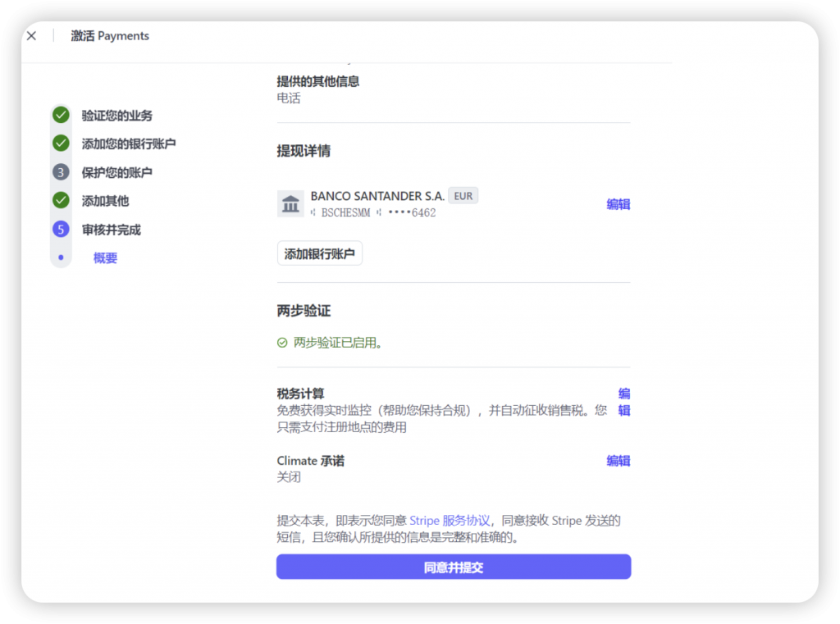Click the 税务计算 heading
The width and height of the screenshot is (840, 624).
tap(300, 394)
